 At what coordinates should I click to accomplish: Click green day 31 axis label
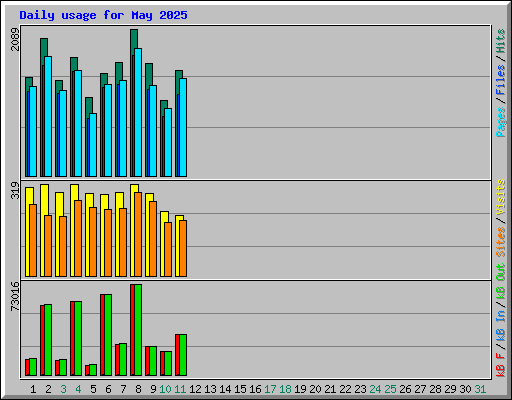pos(480,389)
